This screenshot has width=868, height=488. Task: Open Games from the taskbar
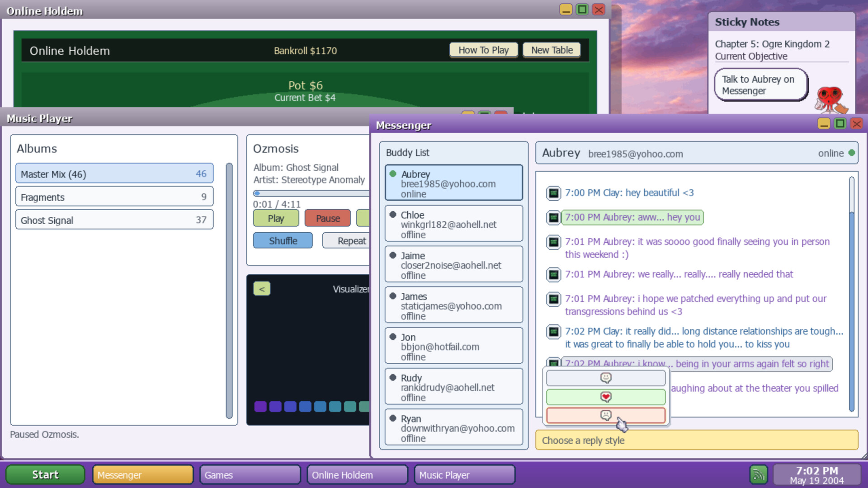tap(250, 474)
